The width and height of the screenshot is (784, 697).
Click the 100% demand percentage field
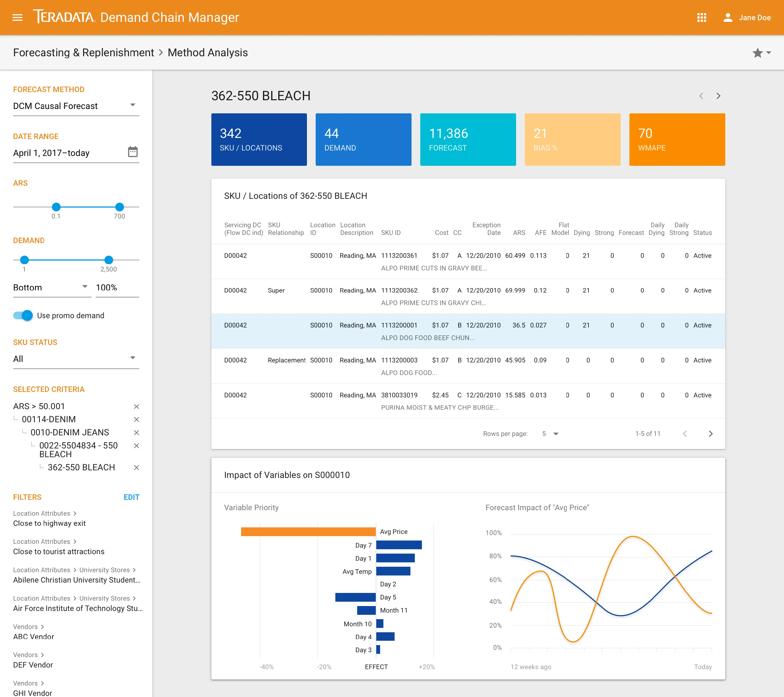117,288
